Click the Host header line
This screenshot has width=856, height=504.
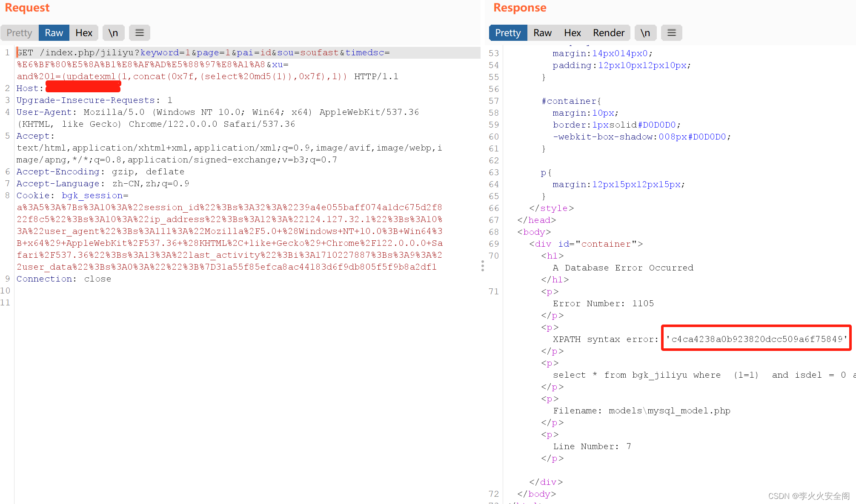[69, 88]
